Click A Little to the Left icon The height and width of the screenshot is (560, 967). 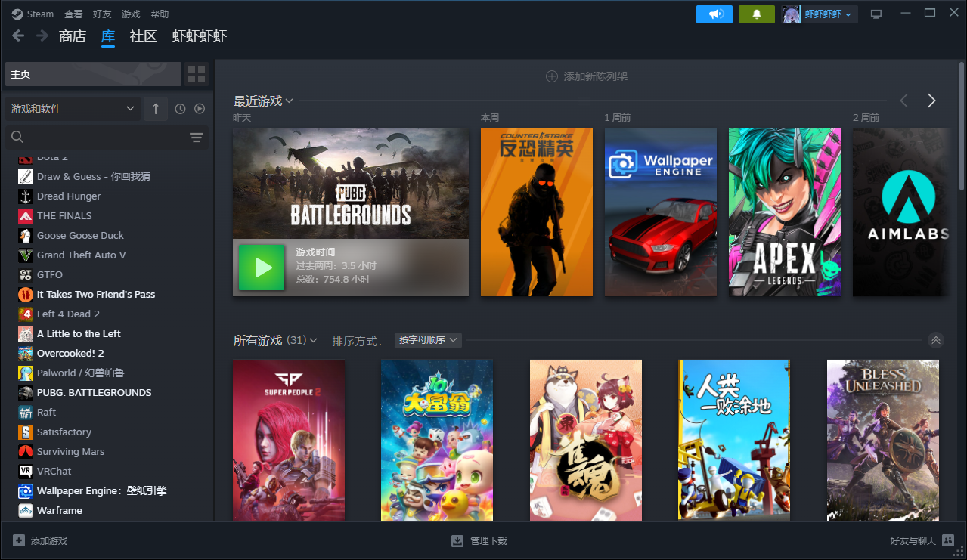26,333
